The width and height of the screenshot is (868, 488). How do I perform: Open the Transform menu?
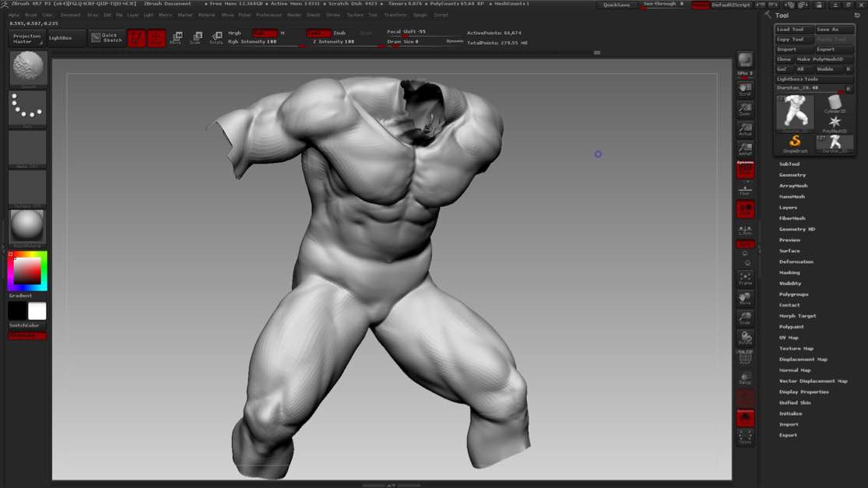pos(395,15)
